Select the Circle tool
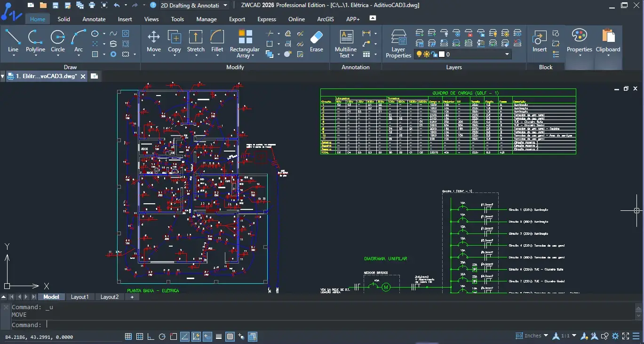This screenshot has height=344, width=644. click(x=57, y=41)
